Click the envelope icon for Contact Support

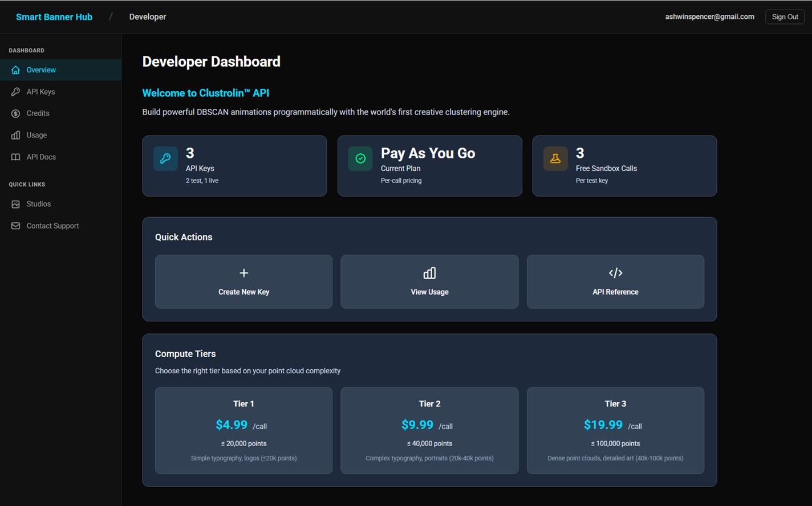[15, 226]
